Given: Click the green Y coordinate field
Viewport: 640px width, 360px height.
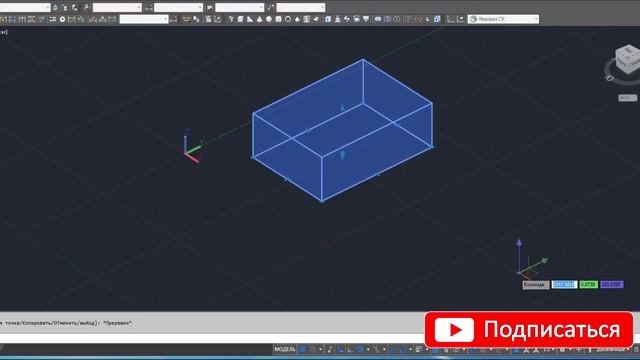Looking at the screenshot, I should [589, 284].
